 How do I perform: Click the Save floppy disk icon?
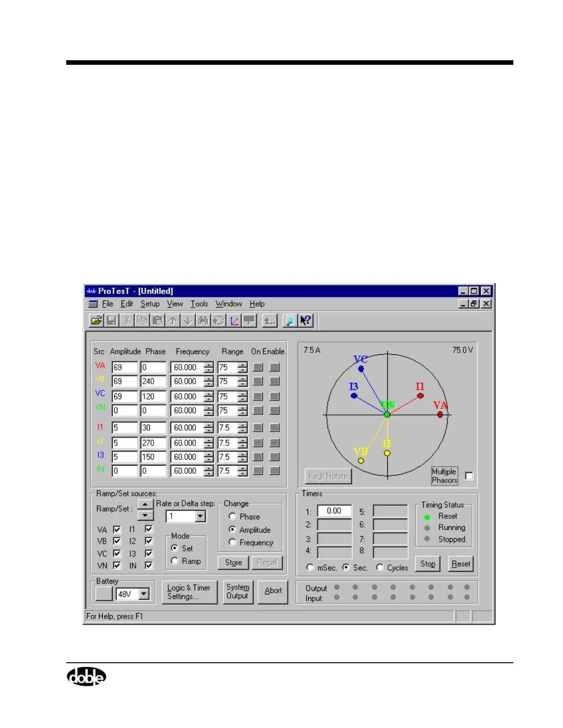112,320
